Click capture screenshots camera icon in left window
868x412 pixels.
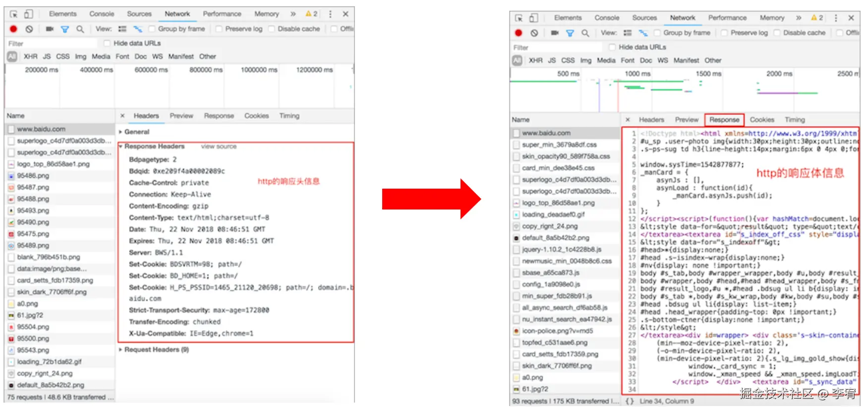pyautogui.click(x=50, y=29)
